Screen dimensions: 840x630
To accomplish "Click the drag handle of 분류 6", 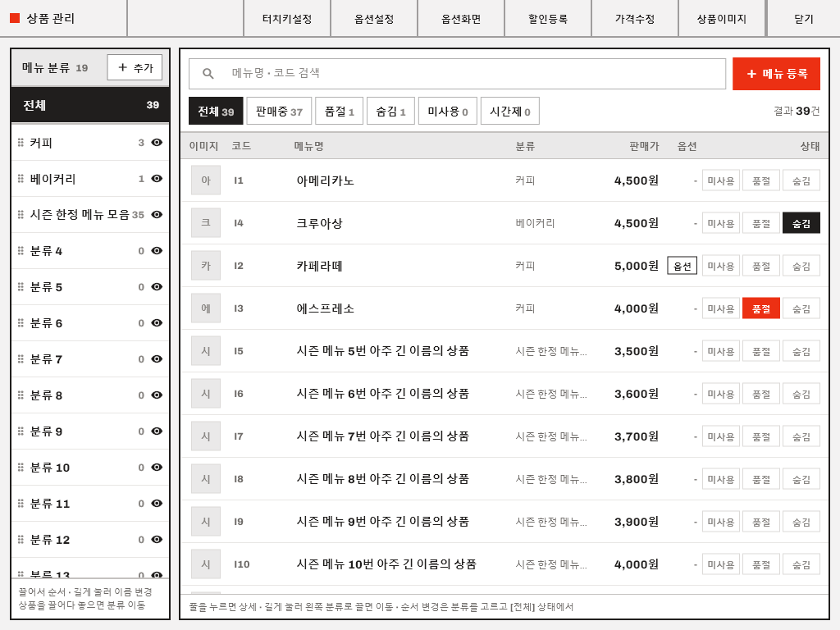I will (21, 323).
